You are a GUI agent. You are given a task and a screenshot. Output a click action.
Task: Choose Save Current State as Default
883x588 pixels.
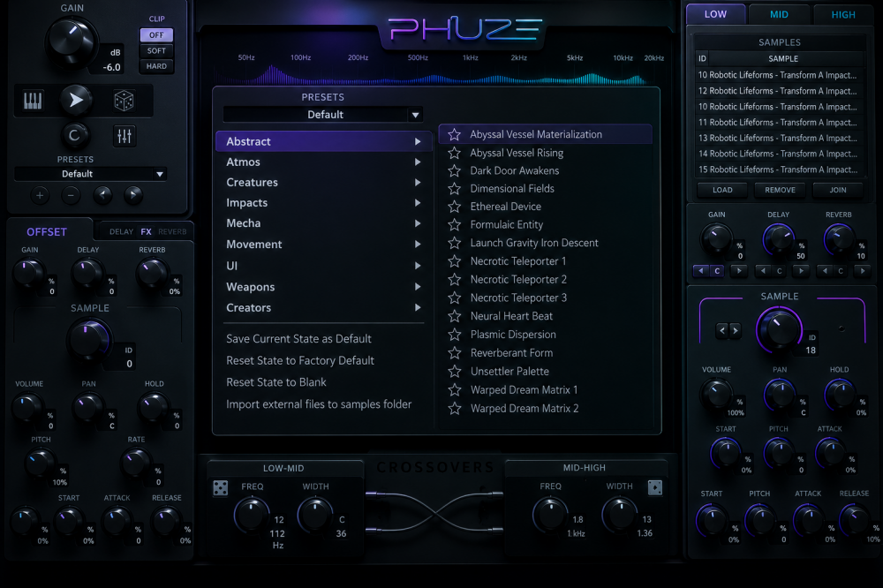tap(298, 339)
